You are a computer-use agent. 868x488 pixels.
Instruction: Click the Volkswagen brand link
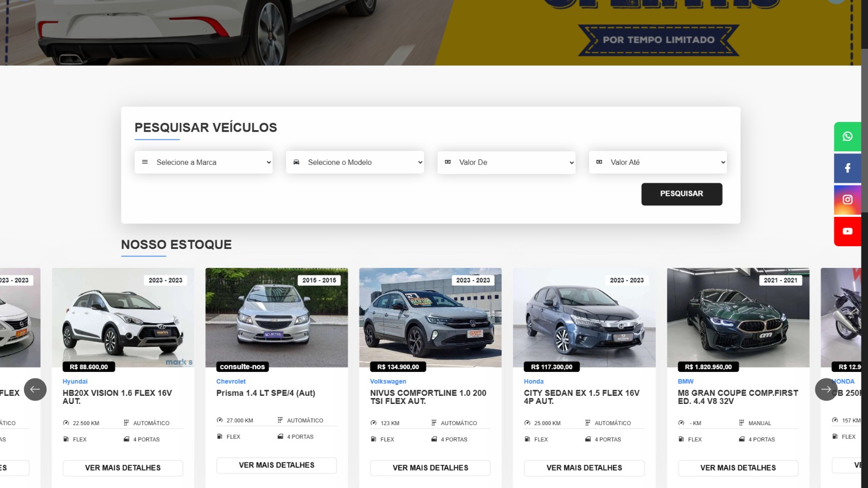point(388,382)
